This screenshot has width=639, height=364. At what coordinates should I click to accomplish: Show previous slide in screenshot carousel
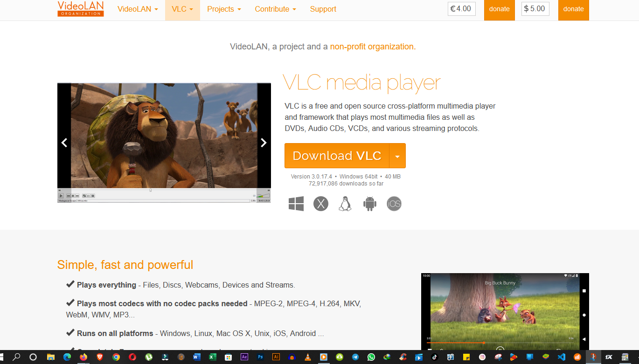[x=64, y=143]
